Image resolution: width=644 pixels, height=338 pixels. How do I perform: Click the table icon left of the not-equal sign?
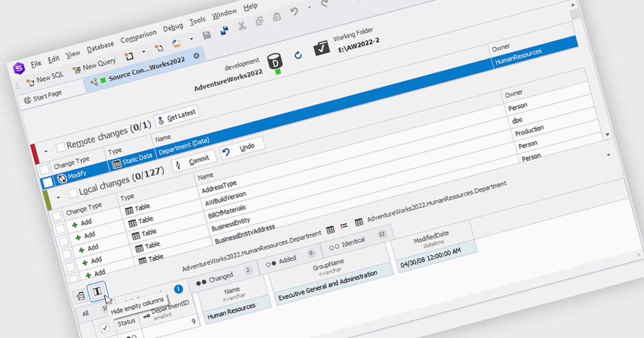coord(331,230)
